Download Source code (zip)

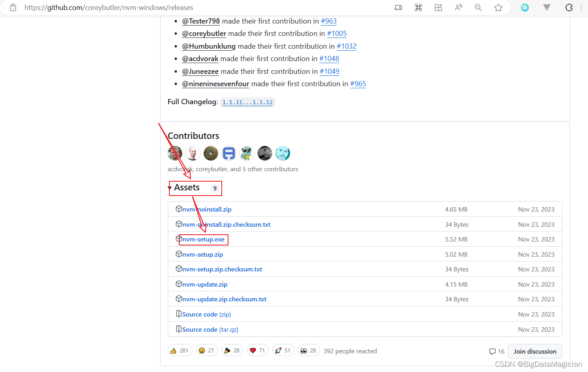(x=207, y=315)
